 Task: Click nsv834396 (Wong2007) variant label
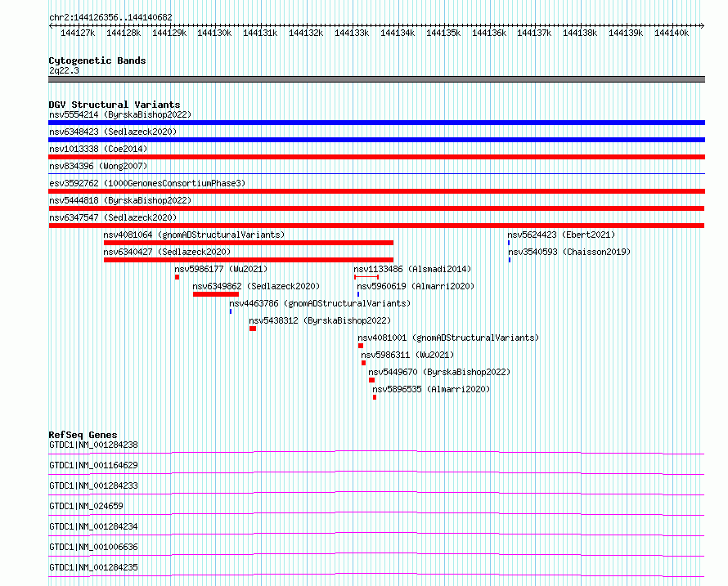coord(98,166)
